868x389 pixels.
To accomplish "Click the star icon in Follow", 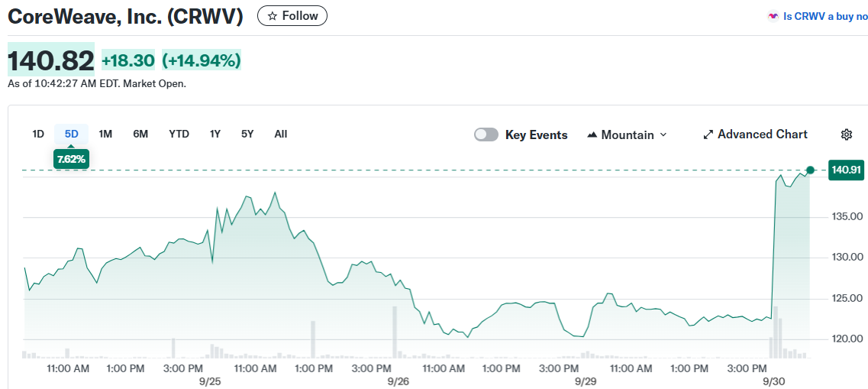I will 272,16.
